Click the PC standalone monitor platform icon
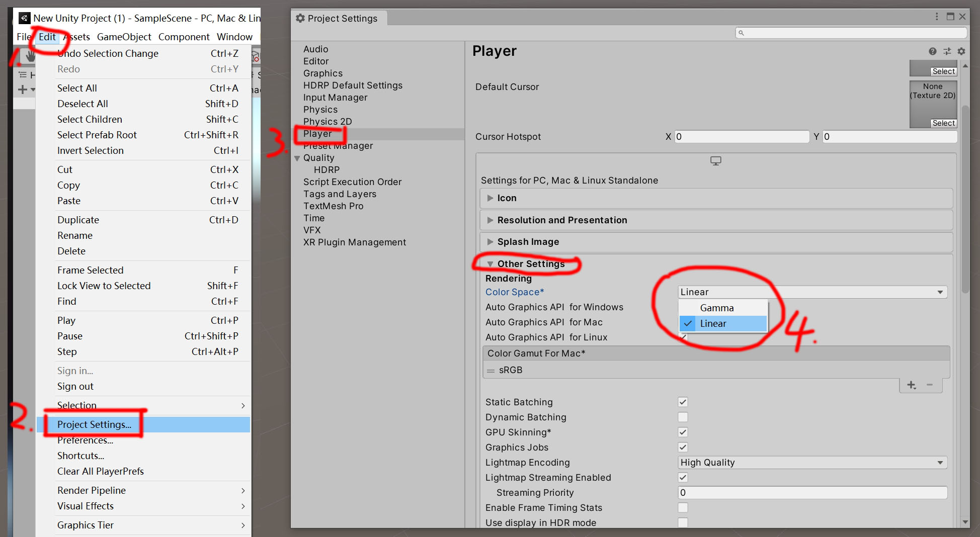Image resolution: width=980 pixels, height=537 pixels. pos(715,161)
